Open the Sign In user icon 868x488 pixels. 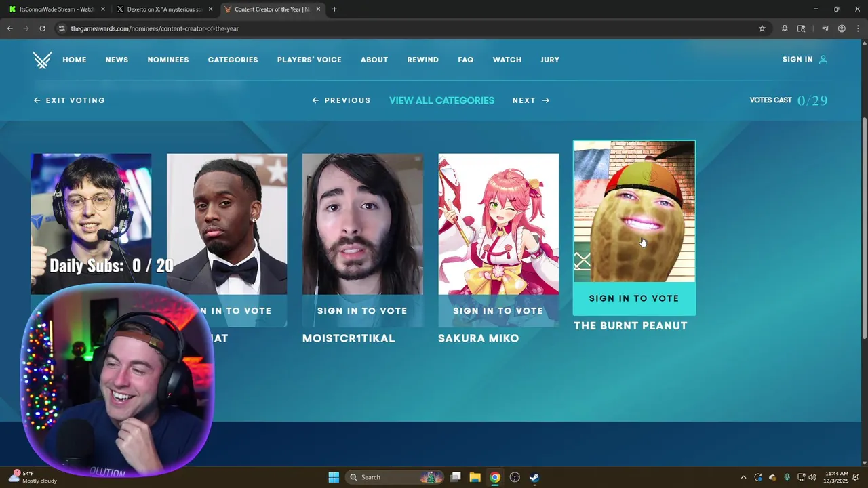click(823, 60)
